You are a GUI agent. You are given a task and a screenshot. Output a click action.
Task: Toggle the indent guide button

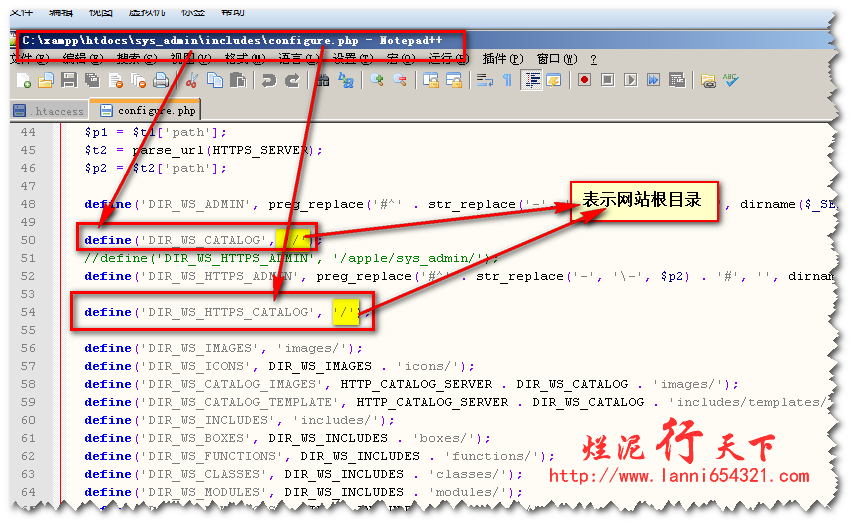(x=531, y=81)
